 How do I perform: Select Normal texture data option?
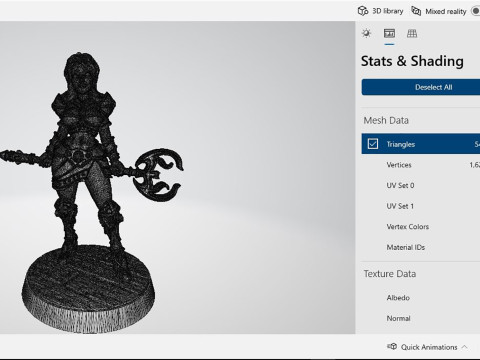[421, 318]
